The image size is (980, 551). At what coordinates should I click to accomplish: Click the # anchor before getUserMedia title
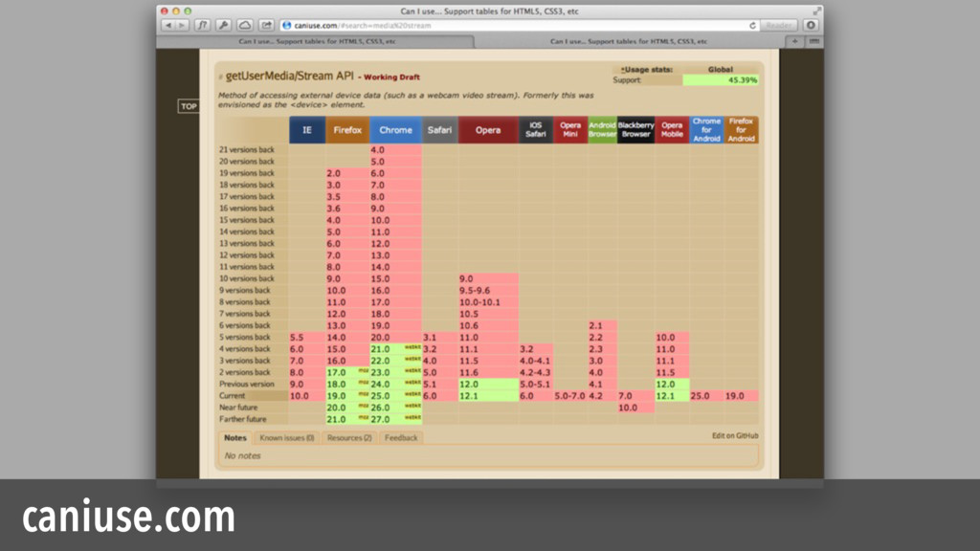[221, 77]
